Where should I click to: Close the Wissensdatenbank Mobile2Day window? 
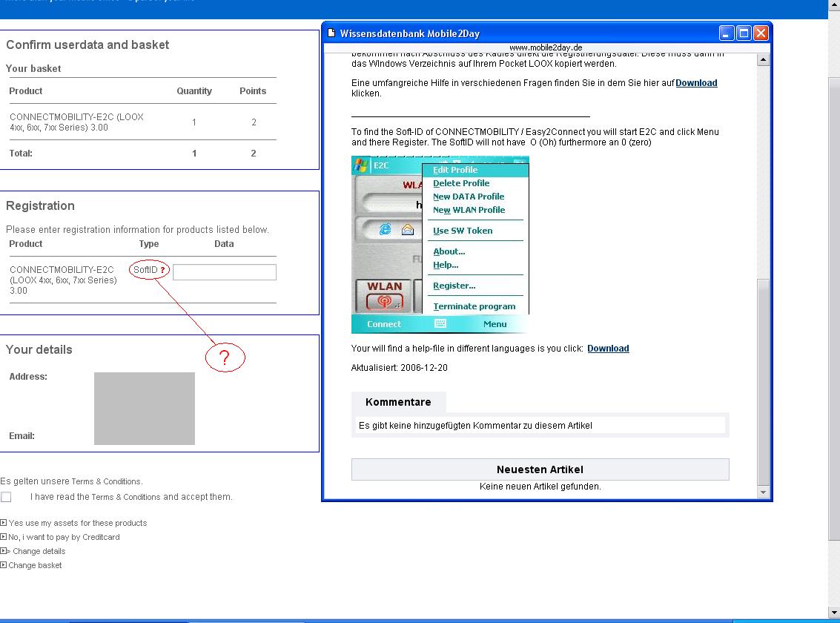[x=761, y=33]
